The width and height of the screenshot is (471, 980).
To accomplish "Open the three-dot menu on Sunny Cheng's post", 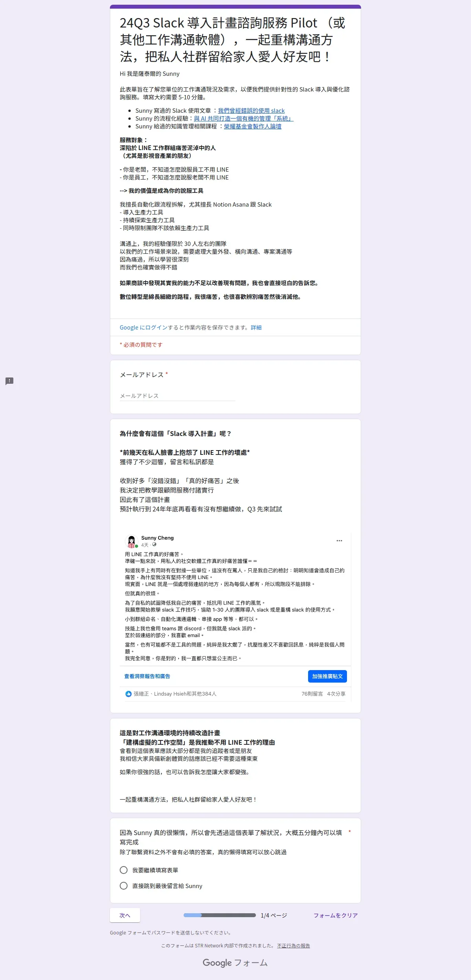I will (339, 541).
